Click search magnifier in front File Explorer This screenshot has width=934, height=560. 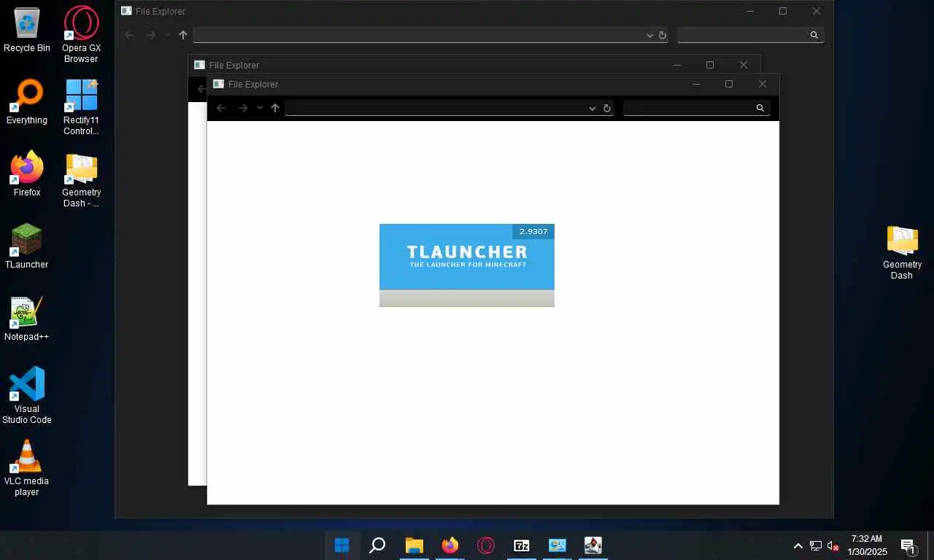coord(760,108)
